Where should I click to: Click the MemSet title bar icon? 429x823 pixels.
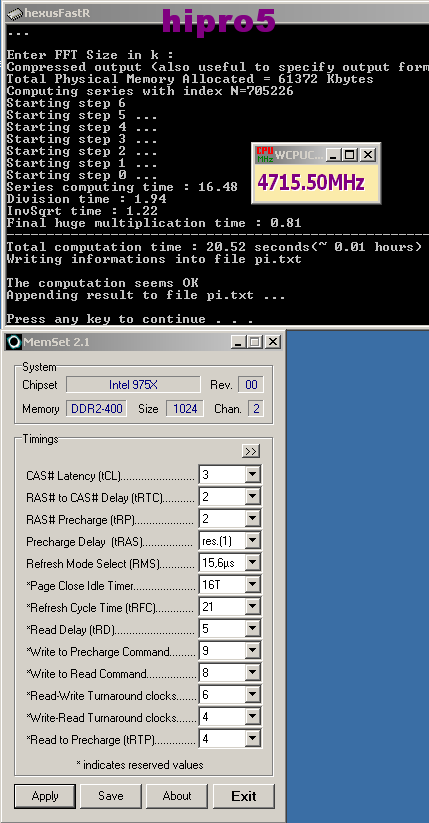pyautogui.click(x=14, y=342)
